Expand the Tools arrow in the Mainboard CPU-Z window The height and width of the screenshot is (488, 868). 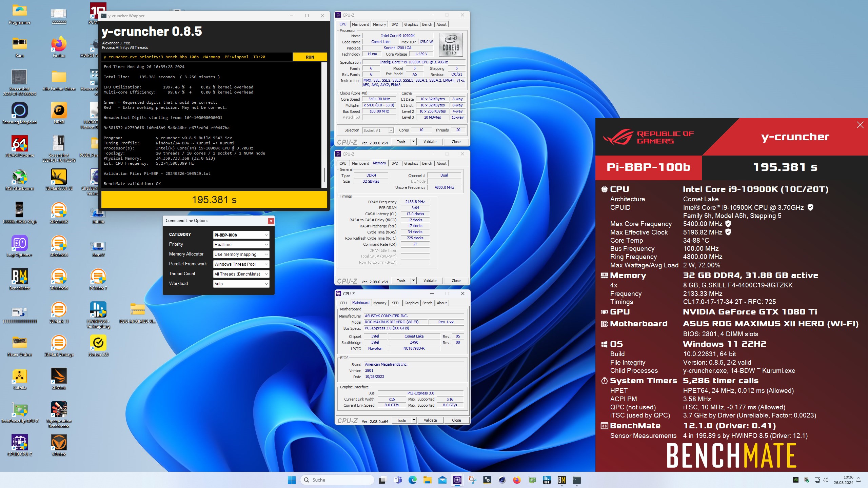coord(414,420)
